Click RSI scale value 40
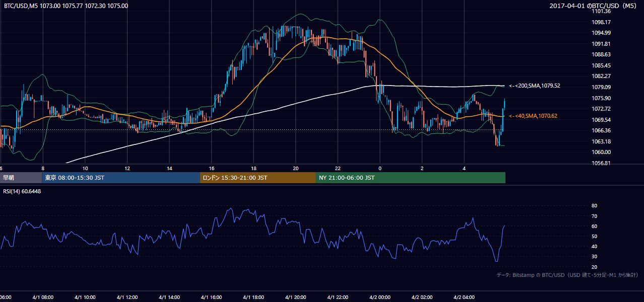The height and width of the screenshot is (302, 644). coord(594,246)
